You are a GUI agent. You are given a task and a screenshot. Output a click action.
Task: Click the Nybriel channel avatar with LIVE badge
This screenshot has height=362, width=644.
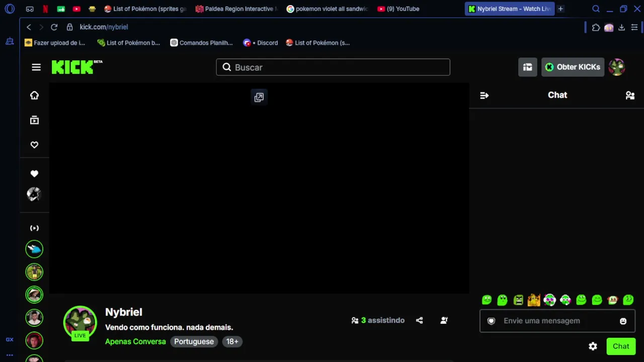(79, 323)
